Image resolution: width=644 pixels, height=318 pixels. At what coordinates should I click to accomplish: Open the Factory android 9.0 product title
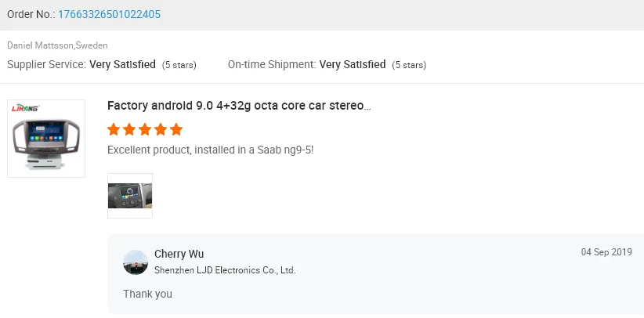pyautogui.click(x=239, y=106)
